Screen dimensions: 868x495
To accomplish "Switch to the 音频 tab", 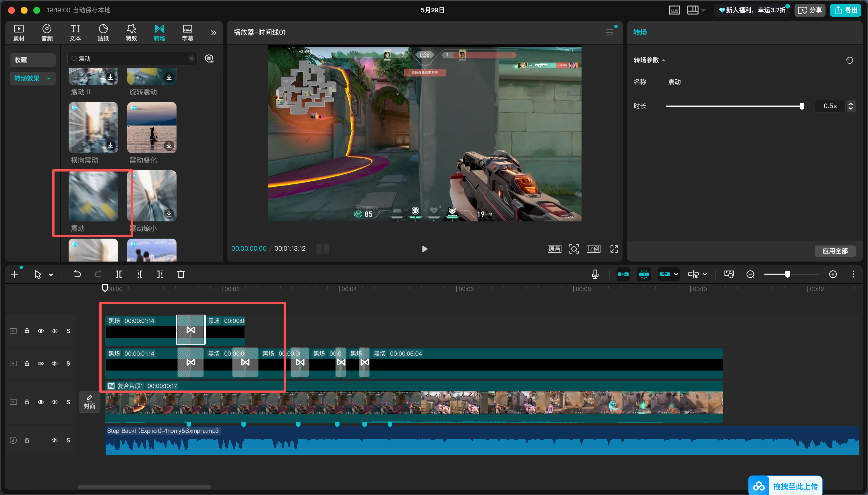I will [x=47, y=33].
